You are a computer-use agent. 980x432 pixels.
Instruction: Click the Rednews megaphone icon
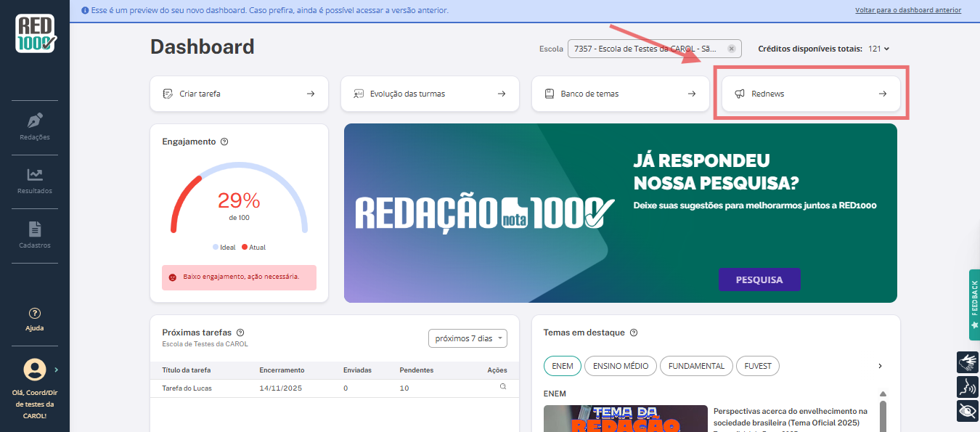coord(740,94)
